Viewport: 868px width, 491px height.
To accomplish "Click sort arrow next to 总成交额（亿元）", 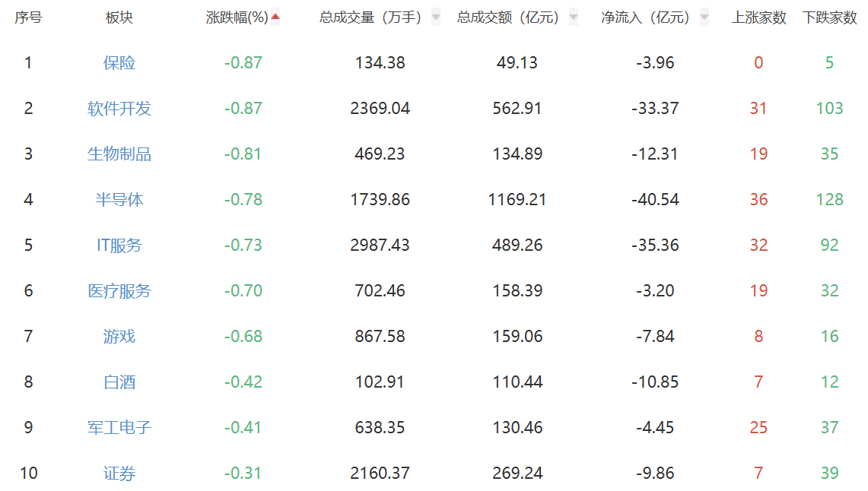I will pyautogui.click(x=574, y=17).
